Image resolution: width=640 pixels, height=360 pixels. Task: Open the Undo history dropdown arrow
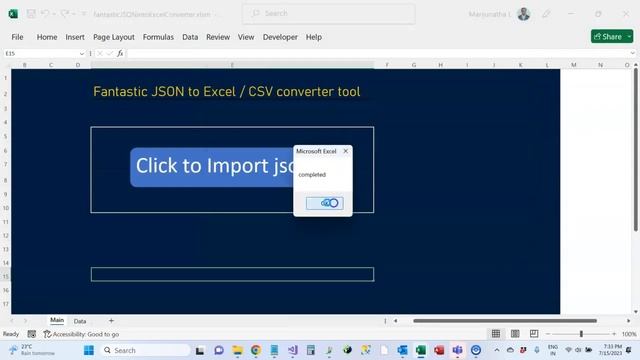[54, 14]
